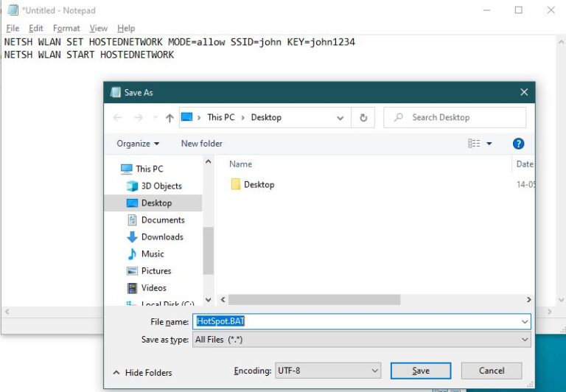Expand address bar previous locations
Screen dimensions: 566x392
pyautogui.click(x=340, y=118)
